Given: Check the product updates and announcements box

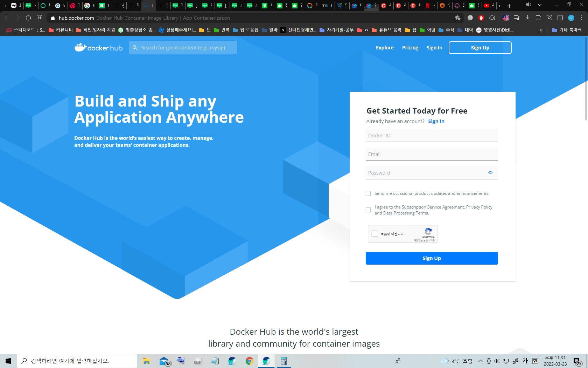Looking at the screenshot, I should (x=368, y=193).
